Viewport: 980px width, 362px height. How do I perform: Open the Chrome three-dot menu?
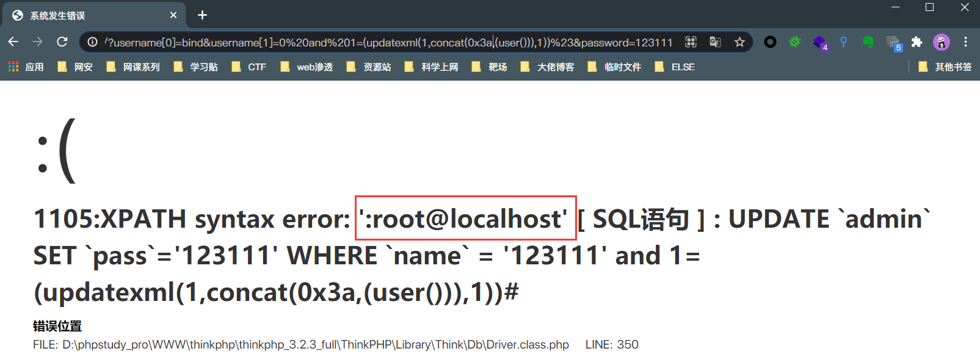click(965, 42)
